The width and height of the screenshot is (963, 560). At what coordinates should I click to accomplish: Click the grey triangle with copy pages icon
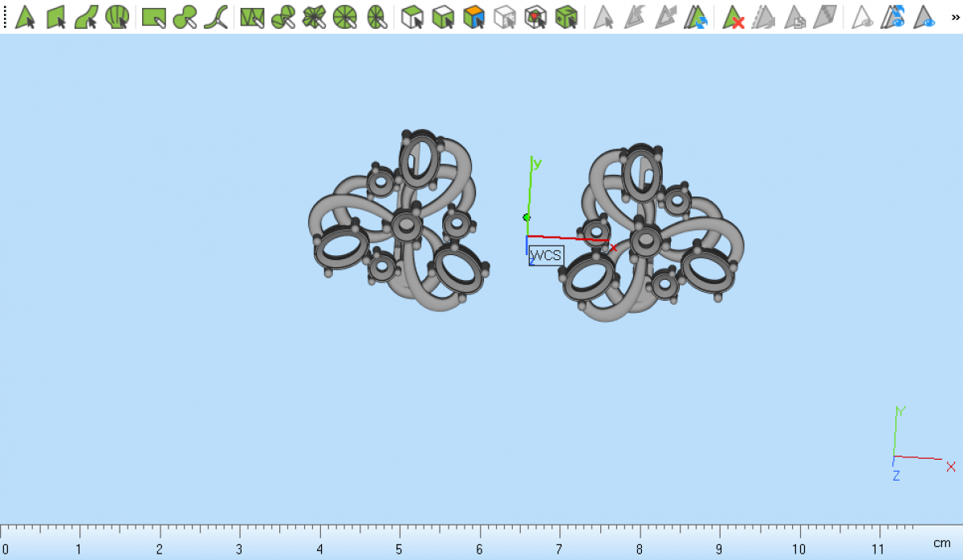coord(794,16)
